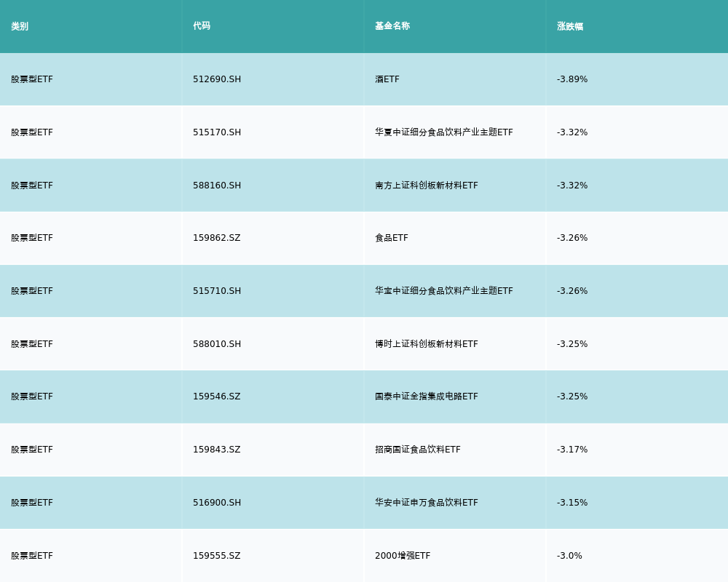The image size is (728, 582).
Task: Click the 食品ETF fund name
Action: [392, 238]
